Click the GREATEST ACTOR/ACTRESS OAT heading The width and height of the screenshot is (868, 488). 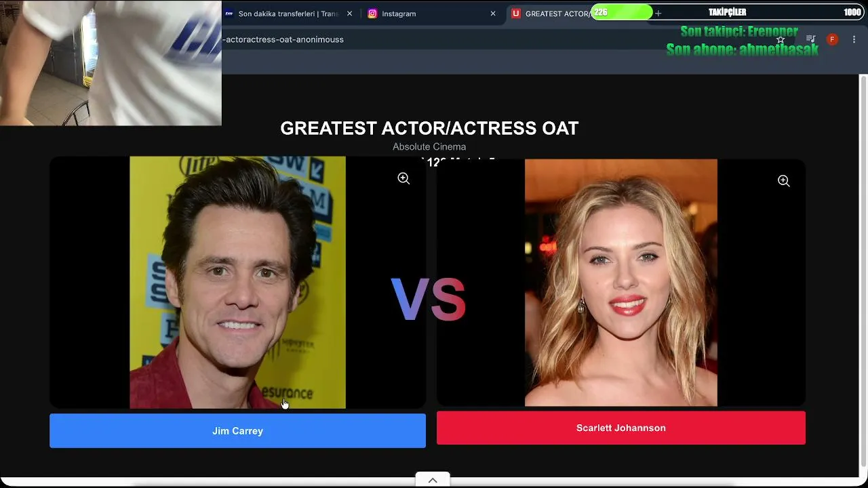[x=429, y=128]
